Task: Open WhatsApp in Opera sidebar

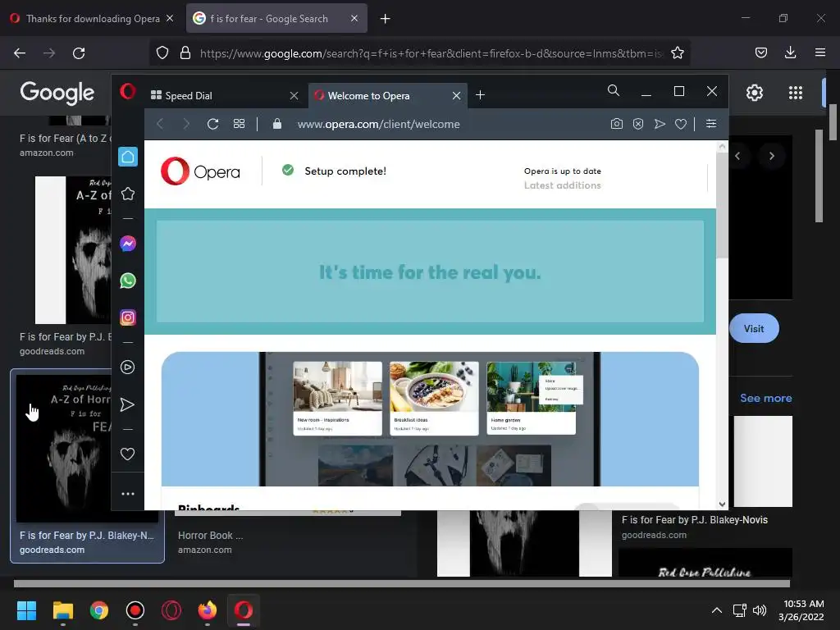Action: 127,281
